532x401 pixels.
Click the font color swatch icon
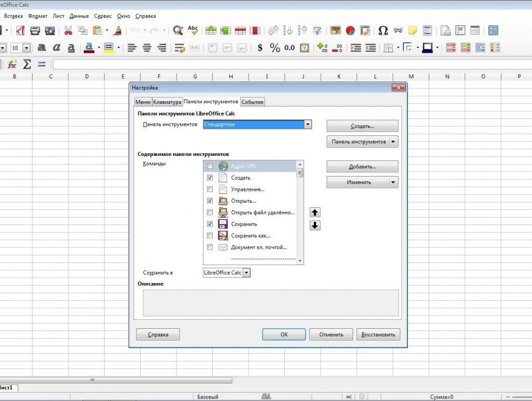tap(89, 48)
